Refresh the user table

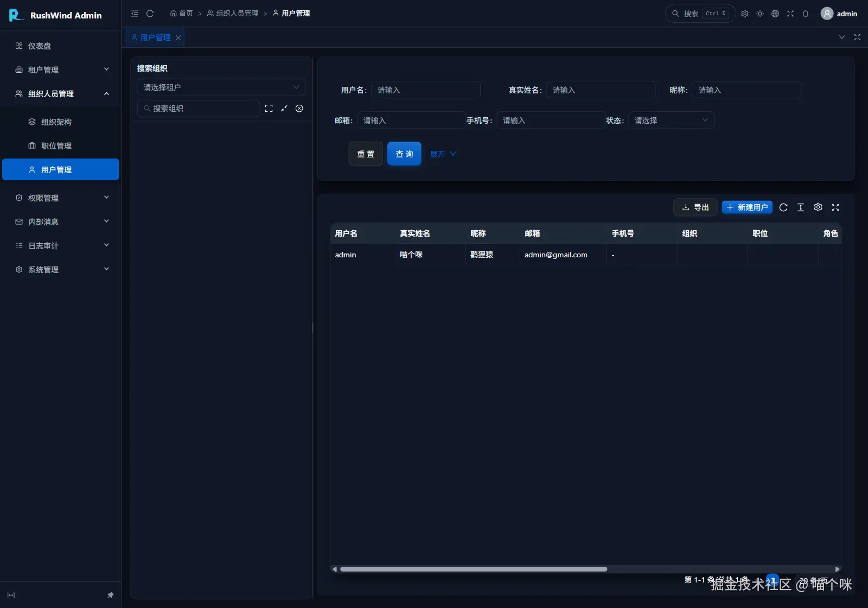click(x=783, y=207)
